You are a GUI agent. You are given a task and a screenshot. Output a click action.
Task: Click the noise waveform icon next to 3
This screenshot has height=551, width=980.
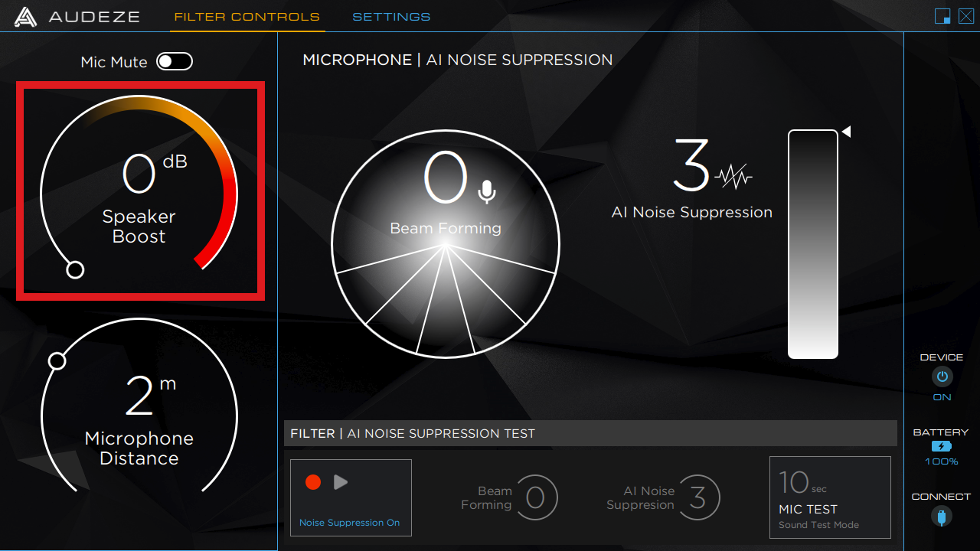pos(733,178)
